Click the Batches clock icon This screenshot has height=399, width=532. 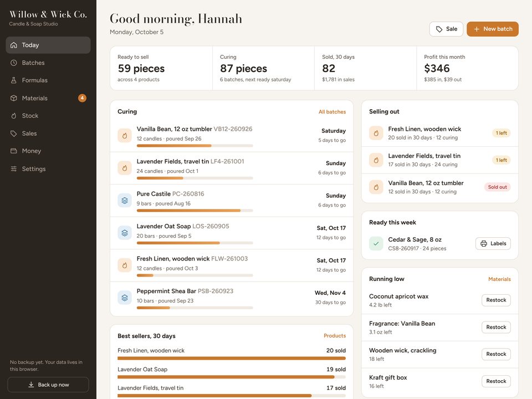[x=13, y=63]
